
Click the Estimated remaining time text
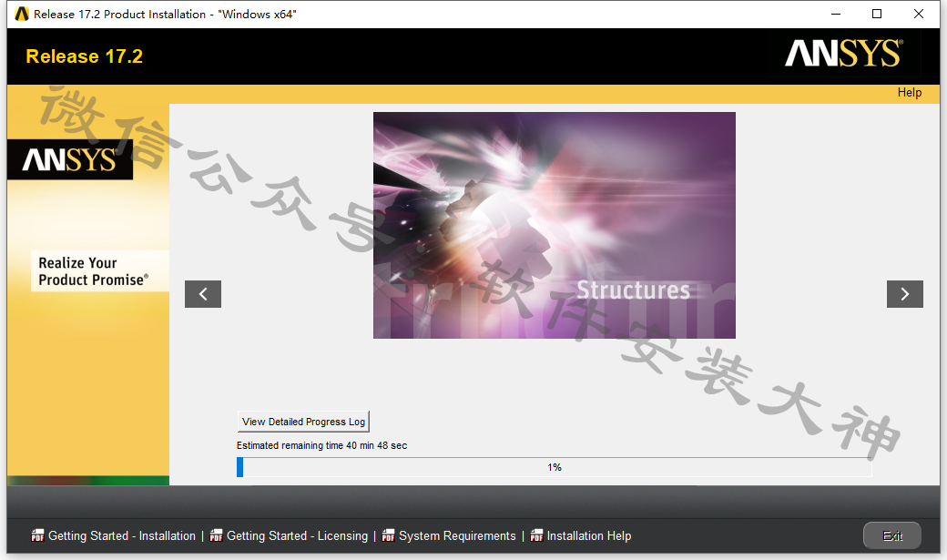322,446
